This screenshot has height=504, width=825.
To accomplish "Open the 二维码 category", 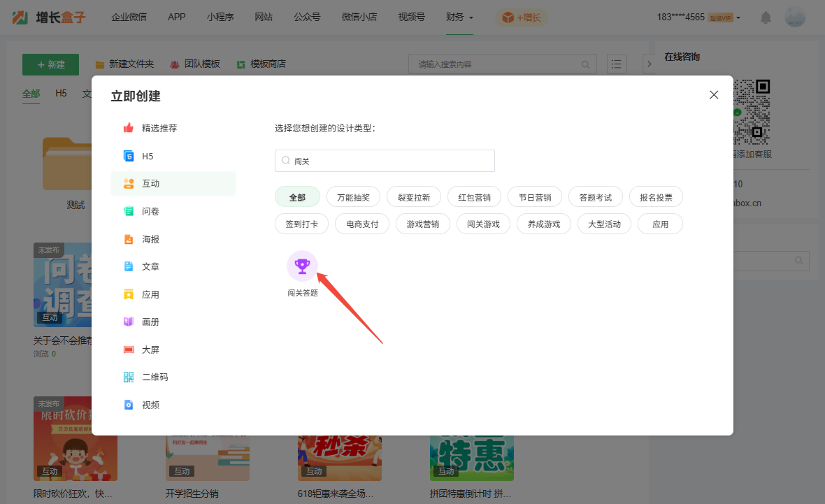I will (x=155, y=377).
